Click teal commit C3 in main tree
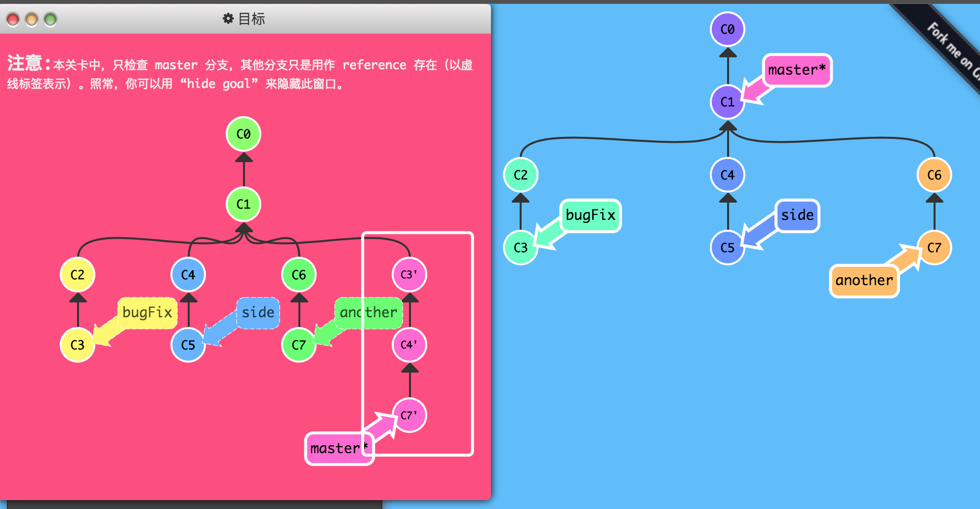The image size is (980, 509). (521, 248)
